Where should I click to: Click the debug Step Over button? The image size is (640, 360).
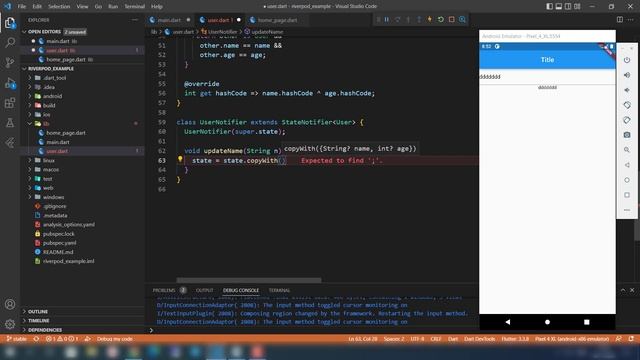397,20
